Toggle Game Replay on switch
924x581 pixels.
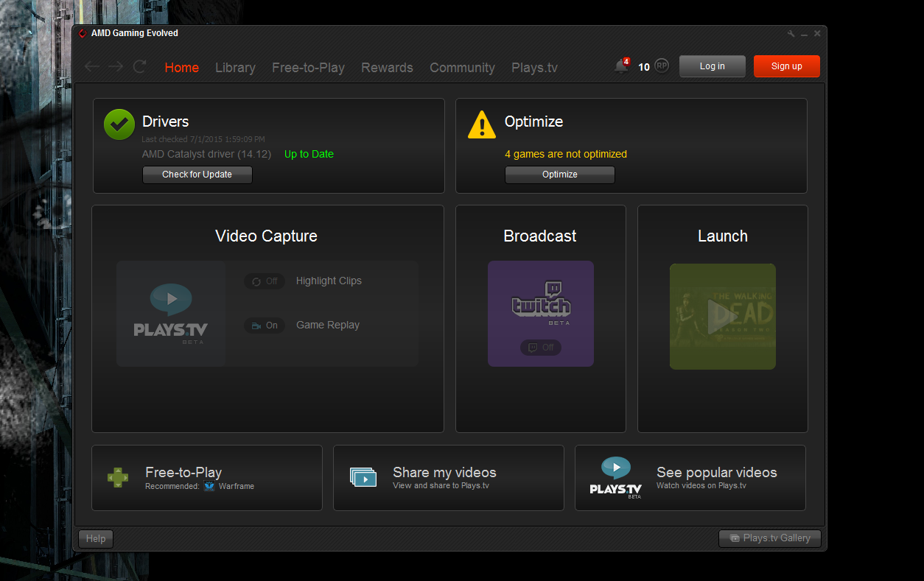click(x=265, y=325)
